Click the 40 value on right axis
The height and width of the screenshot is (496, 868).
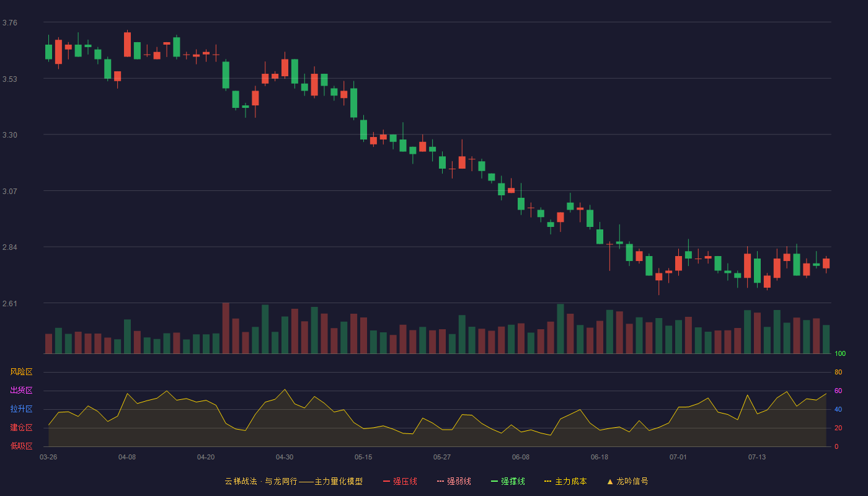[838, 409]
